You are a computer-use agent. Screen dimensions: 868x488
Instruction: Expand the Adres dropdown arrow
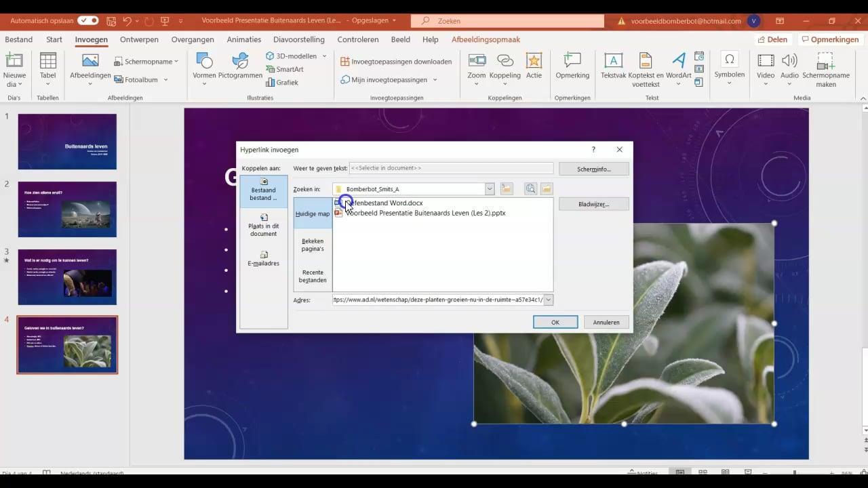(x=549, y=300)
